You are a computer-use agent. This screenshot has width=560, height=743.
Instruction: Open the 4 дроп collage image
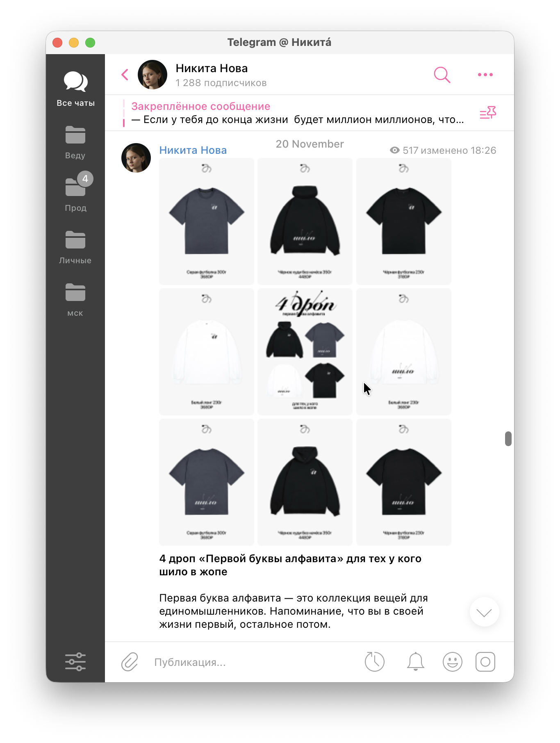coord(305,352)
